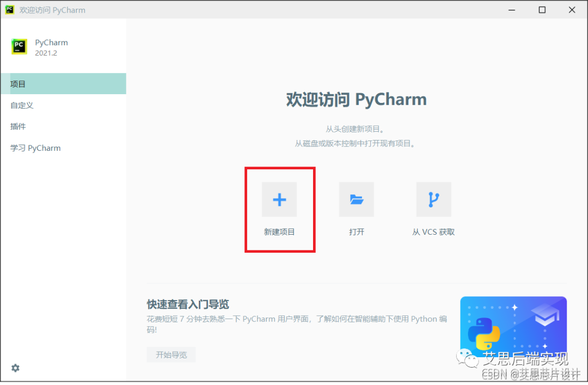Click the Python onboarding tour thumbnail
The width and height of the screenshot is (588, 385).
click(x=513, y=326)
